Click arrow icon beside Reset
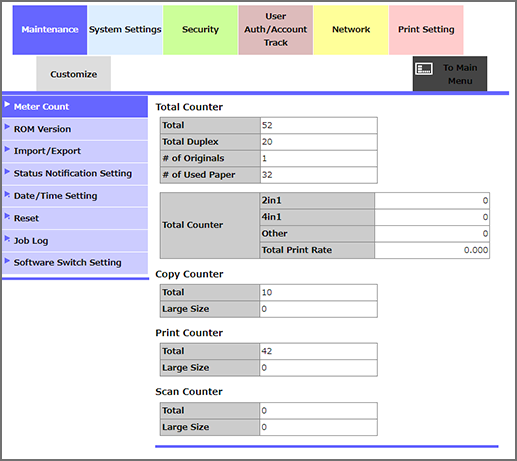The height and width of the screenshot is (461, 517). pos(7,216)
